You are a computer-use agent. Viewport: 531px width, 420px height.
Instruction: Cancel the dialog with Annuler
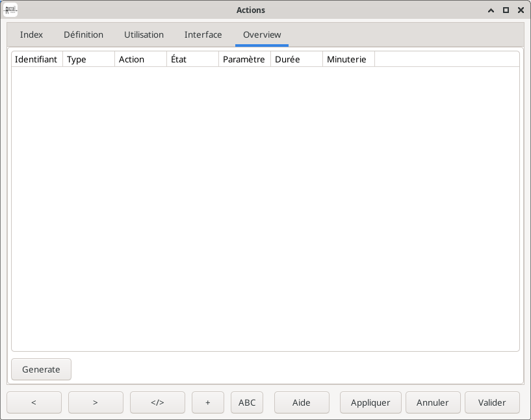pos(433,402)
